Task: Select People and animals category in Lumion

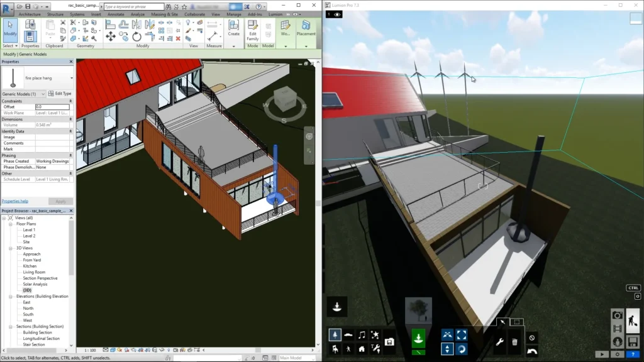Action: [x=348, y=349]
